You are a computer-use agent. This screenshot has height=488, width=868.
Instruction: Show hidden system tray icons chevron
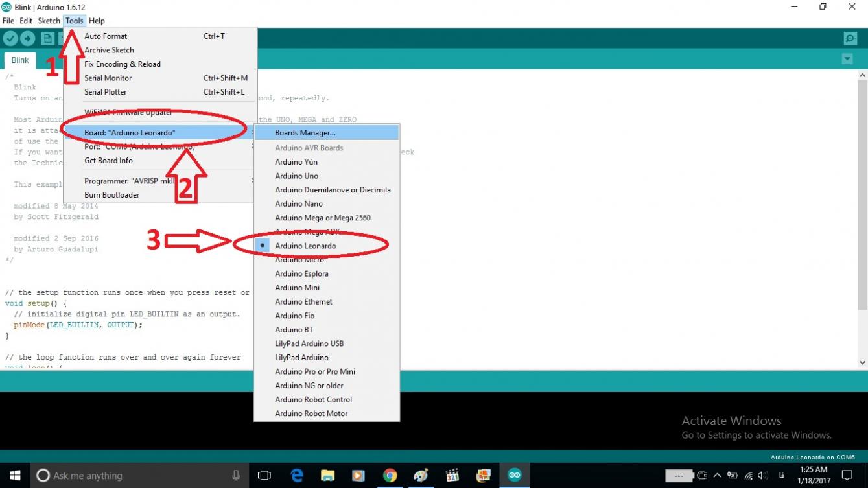pyautogui.click(x=718, y=476)
